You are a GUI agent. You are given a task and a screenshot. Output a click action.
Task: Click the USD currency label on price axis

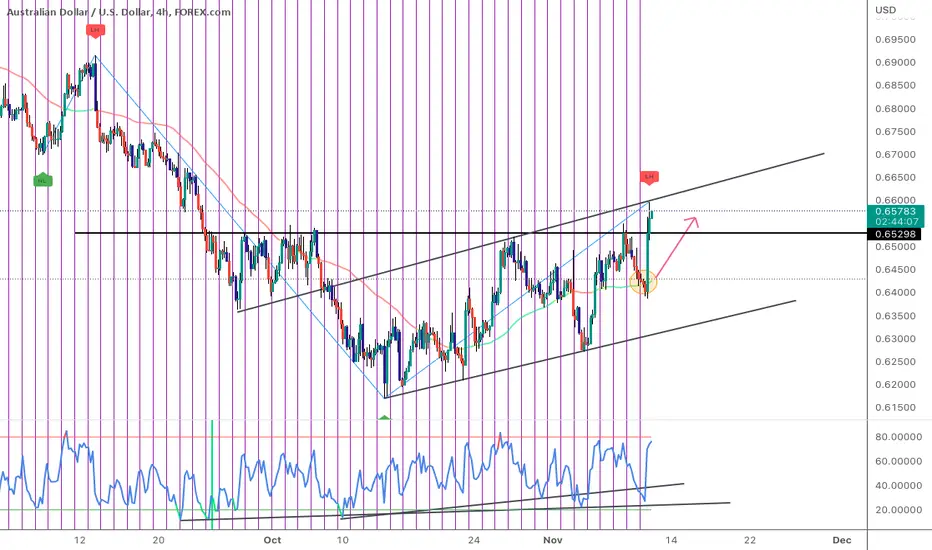[x=886, y=10]
